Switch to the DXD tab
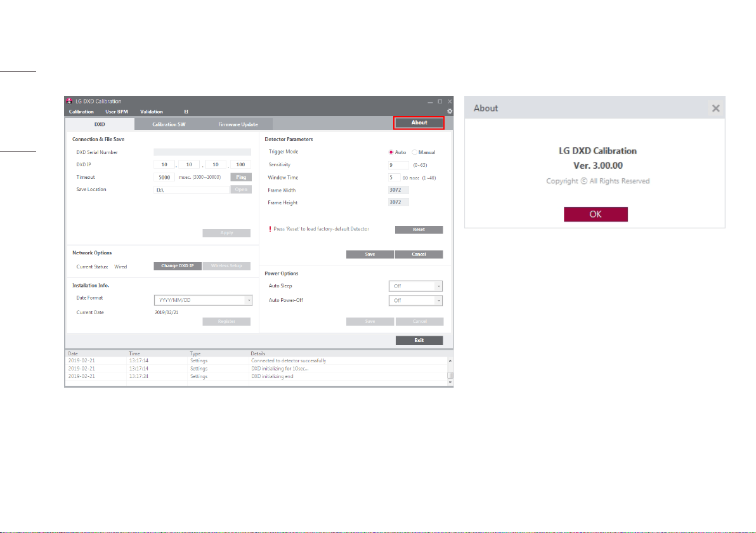The width and height of the screenshot is (756, 533). point(100,124)
